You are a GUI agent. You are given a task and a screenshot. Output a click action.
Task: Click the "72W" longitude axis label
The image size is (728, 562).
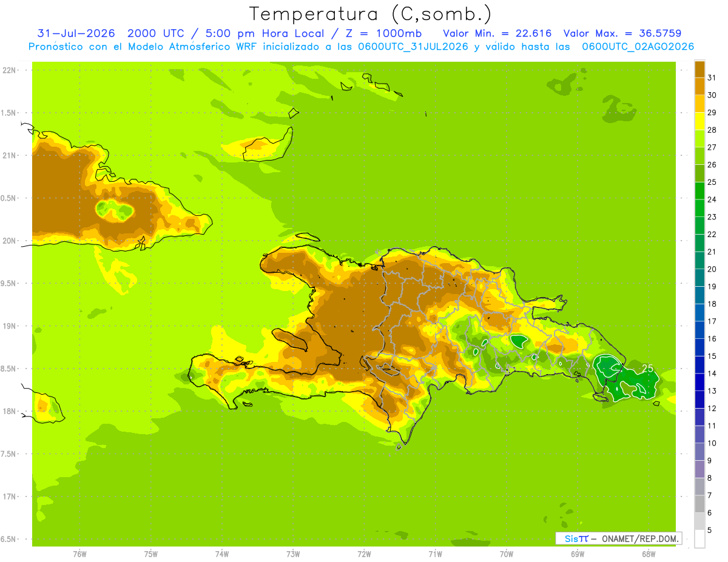pyautogui.click(x=364, y=554)
